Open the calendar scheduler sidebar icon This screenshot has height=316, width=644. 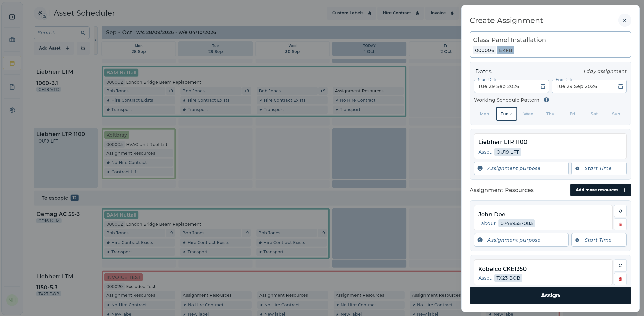(x=12, y=63)
